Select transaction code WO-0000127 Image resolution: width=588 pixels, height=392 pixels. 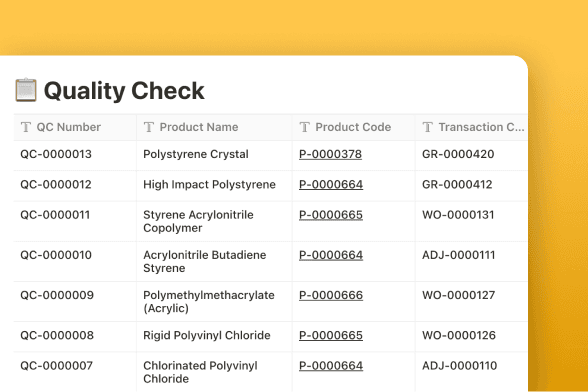click(x=459, y=295)
